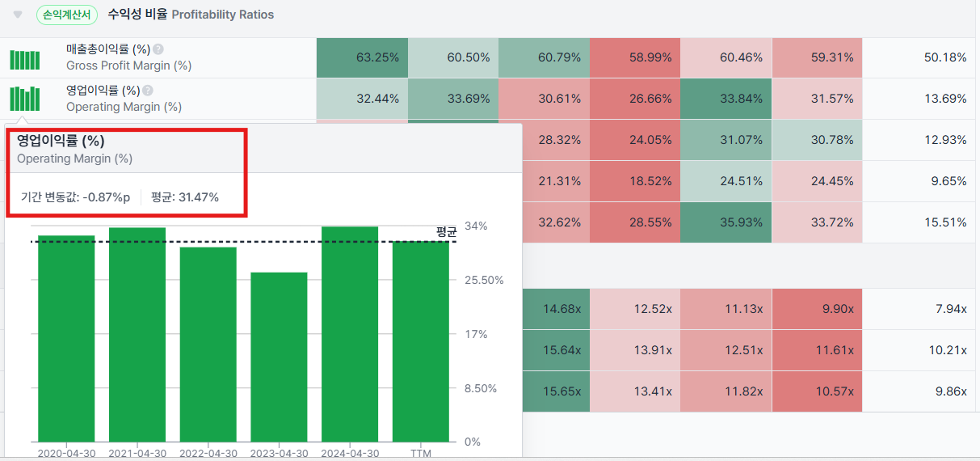Click the help icon beside 영업이익률
The width and height of the screenshot is (980, 461).
tap(148, 91)
